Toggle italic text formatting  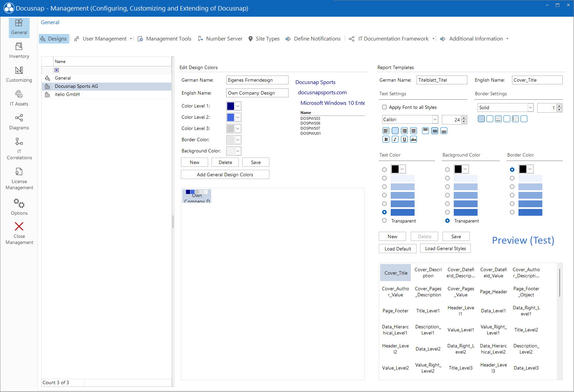395,139
